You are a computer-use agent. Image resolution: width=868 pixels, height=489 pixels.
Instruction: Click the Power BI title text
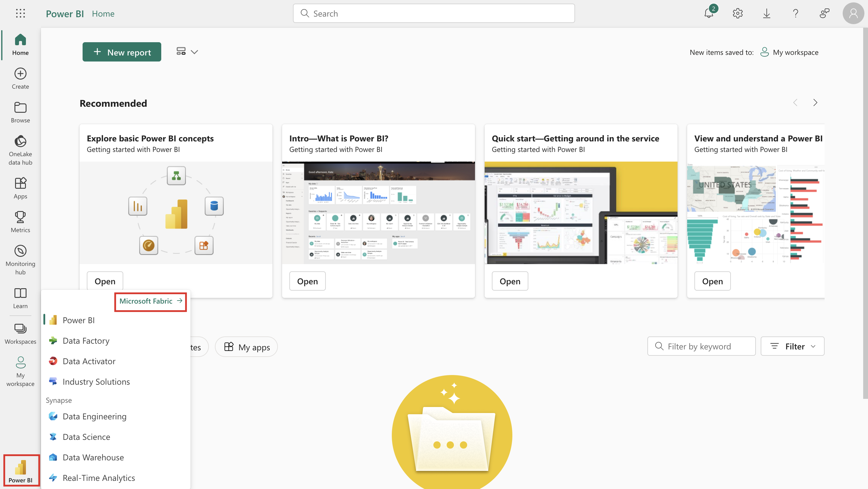65,14
